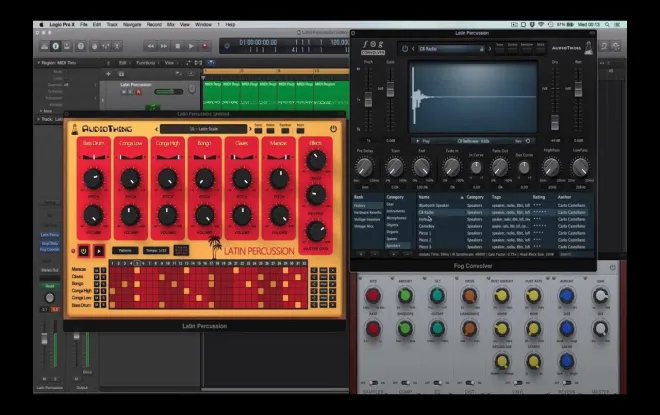Click the Pattern button in Latin Percussion

pos(125,250)
